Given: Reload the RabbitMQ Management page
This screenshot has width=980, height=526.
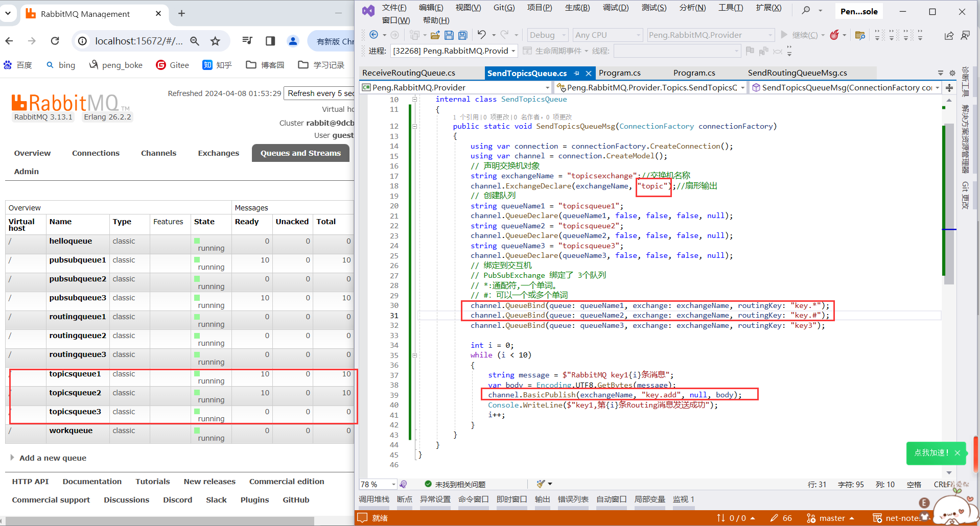Looking at the screenshot, I should tap(55, 41).
